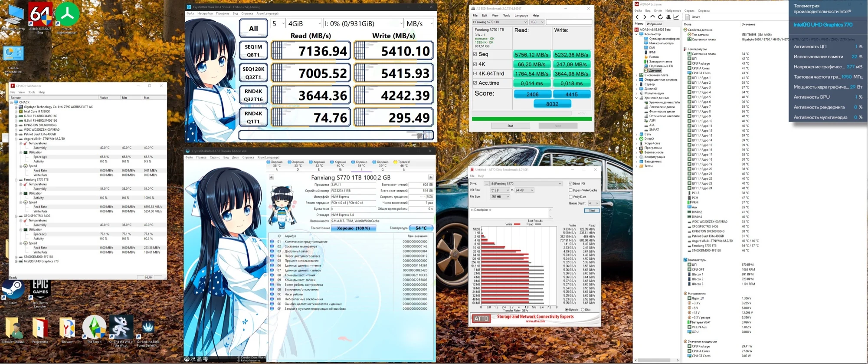This screenshot has height=364, width=868.
Task: Click the SEQ1M Q8T1 test button
Action: point(253,51)
